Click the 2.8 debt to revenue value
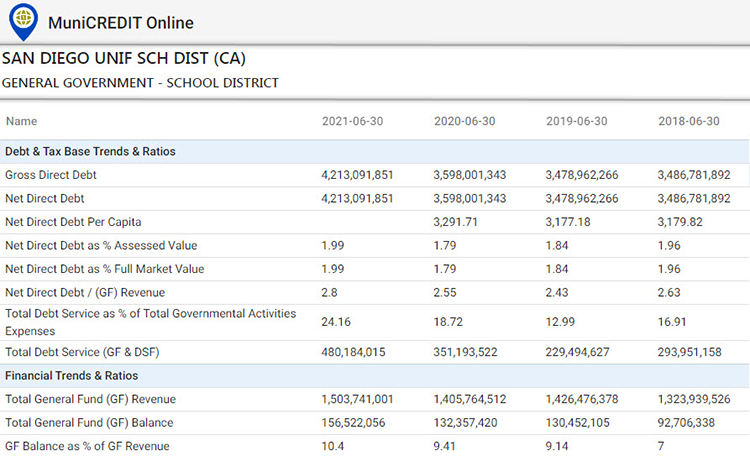750x456 pixels. (x=329, y=292)
